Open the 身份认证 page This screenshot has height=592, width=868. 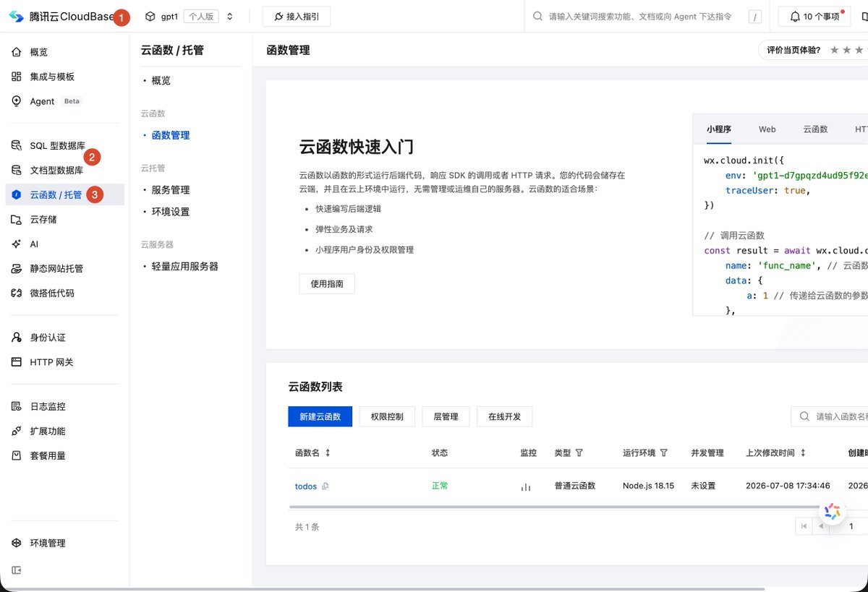pos(48,338)
